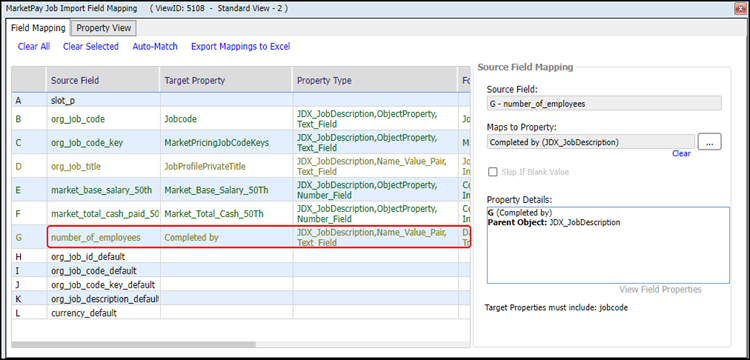The width and height of the screenshot is (750, 360).
Task: Click the Completed by target cell
Action: coord(226,237)
